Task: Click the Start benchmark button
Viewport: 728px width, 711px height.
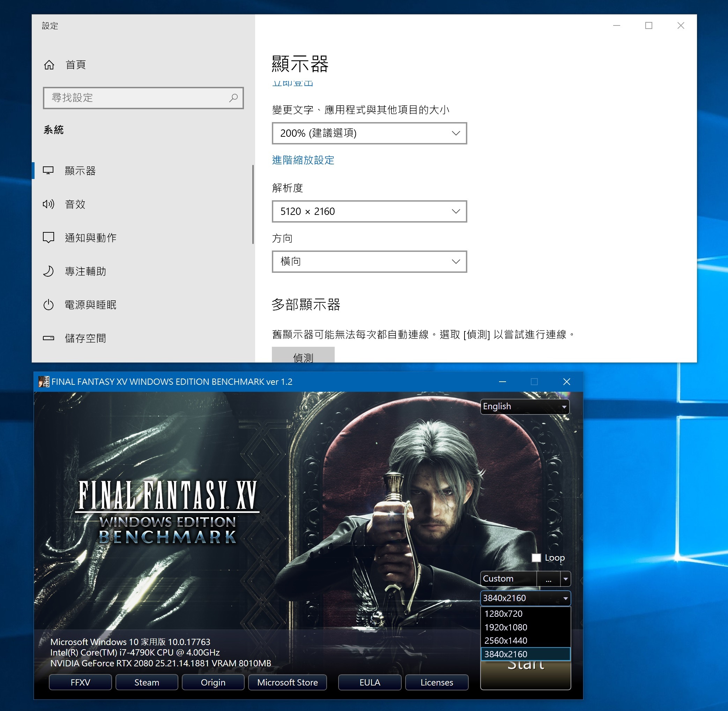Action: coord(526,675)
